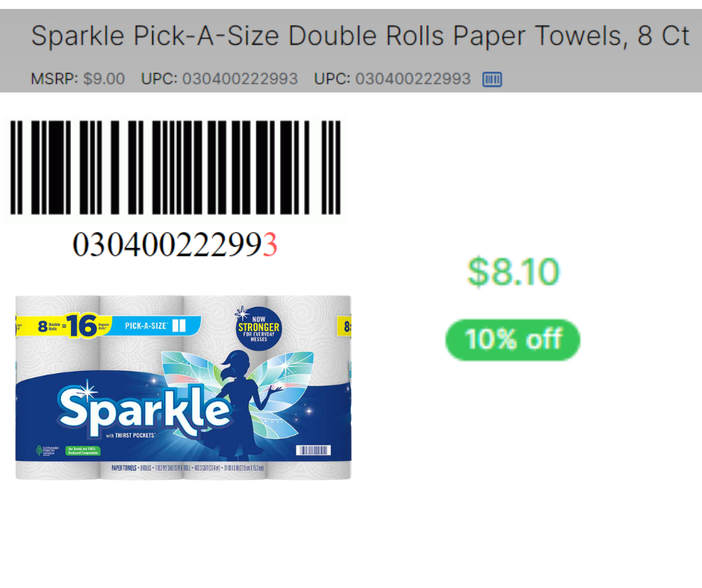The image size is (702, 588).
Task: Click the 'Now Stronger' round badge
Action: click(x=258, y=327)
